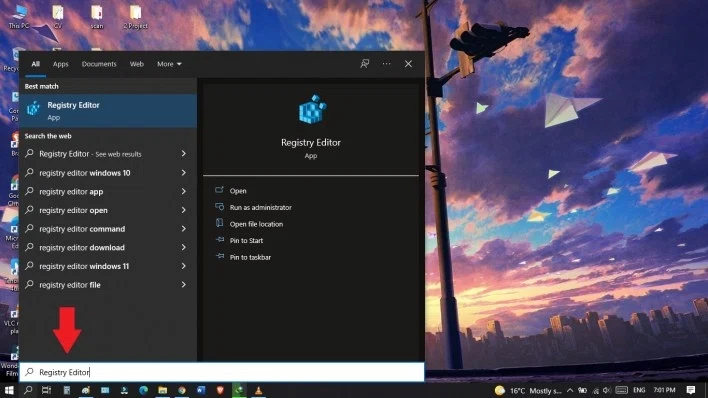Screen dimensions: 708x398
Task: Click 'registry editor command' suggestion
Action: (x=82, y=229)
